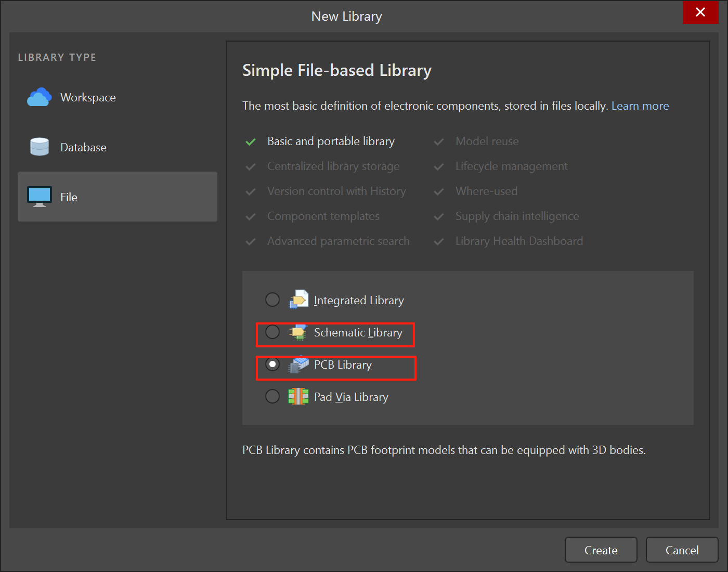Click the 'LIBRARY TYPE' sidebar heading
Screen dimensions: 728x572
point(57,57)
